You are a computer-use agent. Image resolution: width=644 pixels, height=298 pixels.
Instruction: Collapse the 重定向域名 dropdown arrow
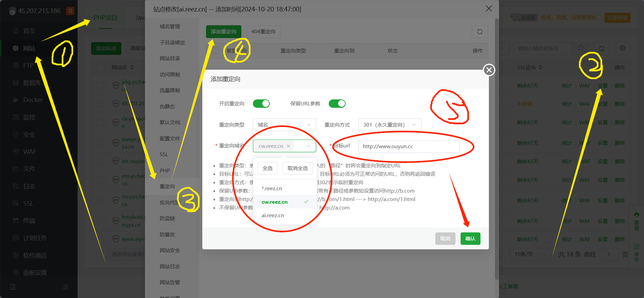[x=309, y=146]
